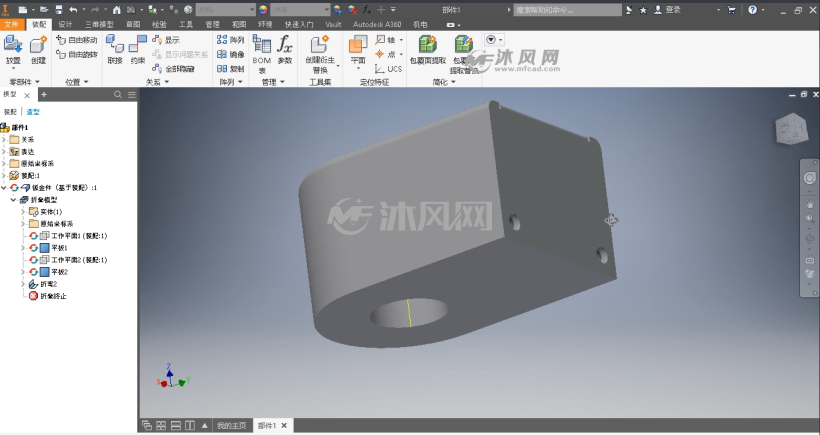Screen dimensions: 820x435
Task: Add a new browser panel with plus button
Action: pyautogui.click(x=44, y=94)
